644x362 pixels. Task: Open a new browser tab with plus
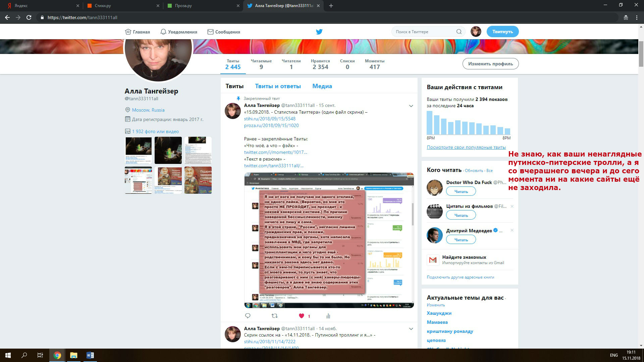tap(331, 6)
